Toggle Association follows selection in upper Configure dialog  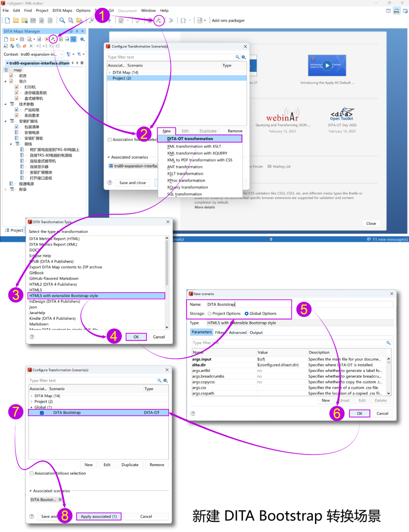(110, 140)
